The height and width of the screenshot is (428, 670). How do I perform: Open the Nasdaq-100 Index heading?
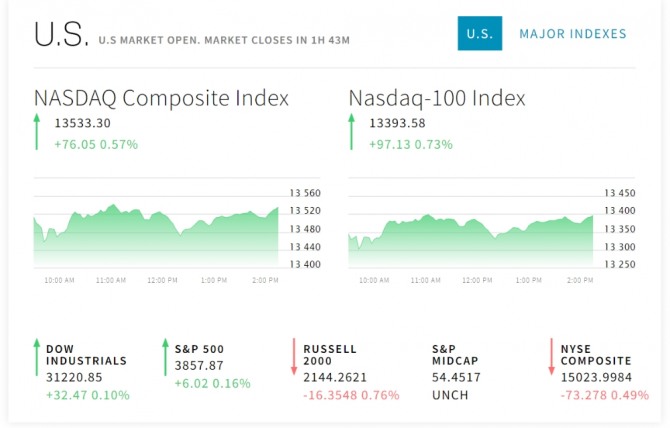point(437,98)
